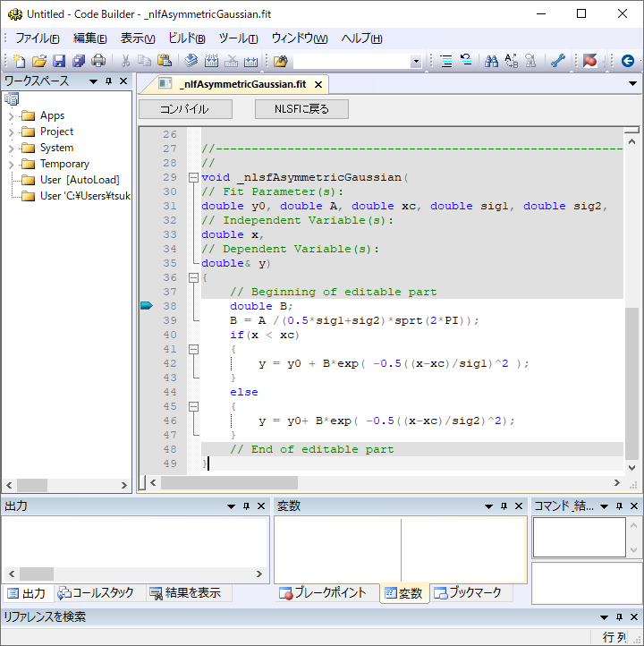Click the Indent lines toolbar icon
The width and height of the screenshot is (644, 646).
coord(446,61)
